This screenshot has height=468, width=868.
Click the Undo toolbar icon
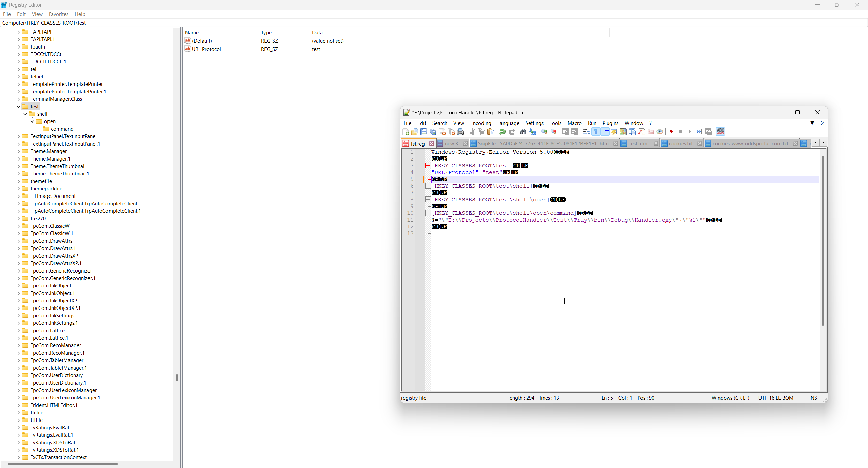coord(502,132)
